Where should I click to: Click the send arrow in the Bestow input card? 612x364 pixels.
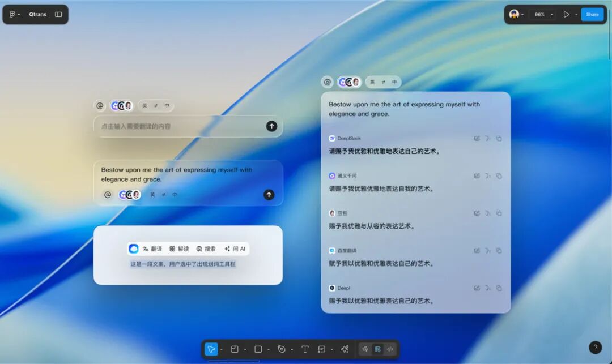[x=269, y=195]
